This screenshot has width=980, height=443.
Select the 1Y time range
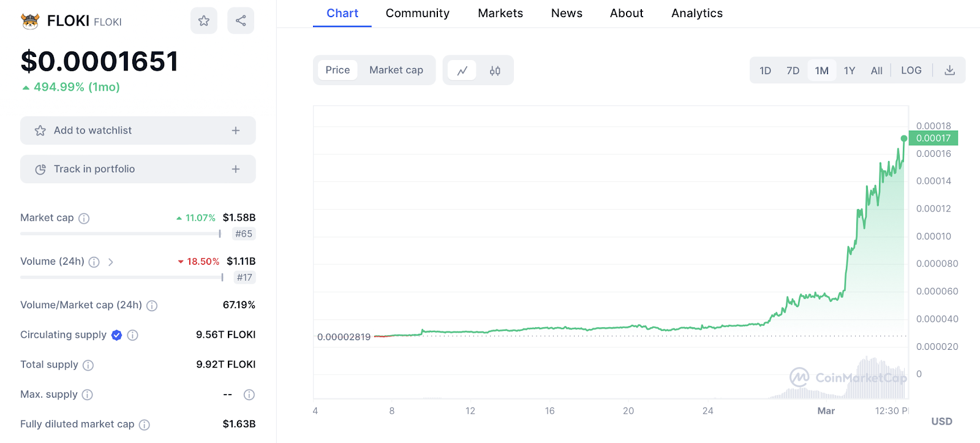pyautogui.click(x=849, y=70)
